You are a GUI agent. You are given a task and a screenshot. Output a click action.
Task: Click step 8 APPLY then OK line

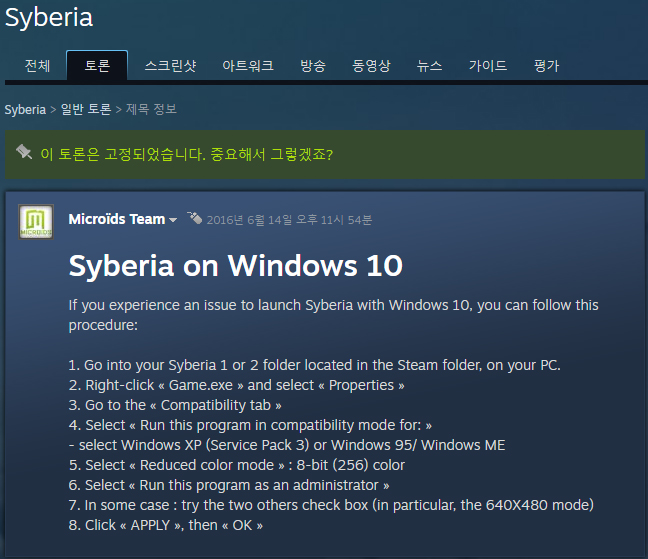point(166,525)
